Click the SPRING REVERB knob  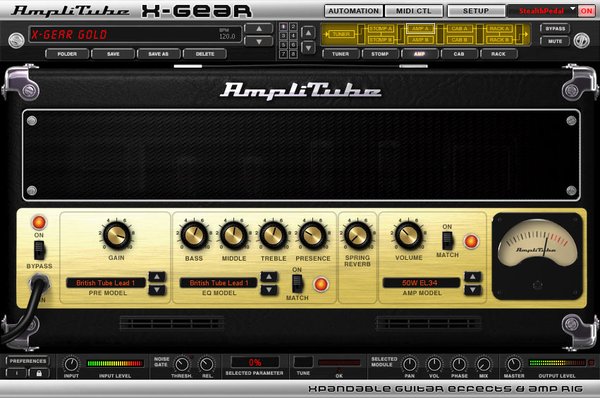pyautogui.click(x=357, y=235)
